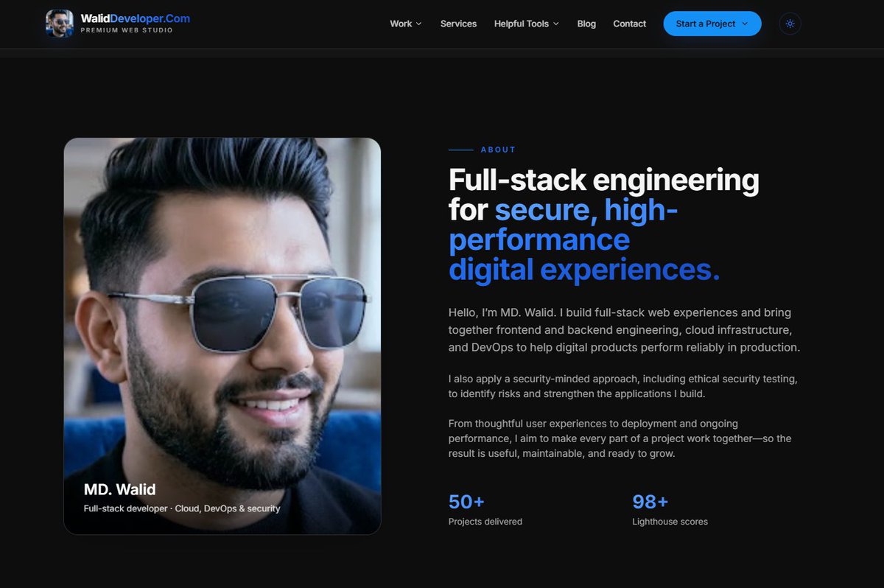Click the MD. Walid name caption
884x588 pixels.
(119, 489)
